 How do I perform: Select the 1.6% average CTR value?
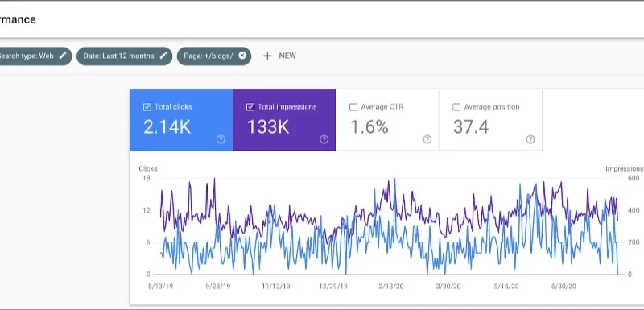click(x=369, y=127)
